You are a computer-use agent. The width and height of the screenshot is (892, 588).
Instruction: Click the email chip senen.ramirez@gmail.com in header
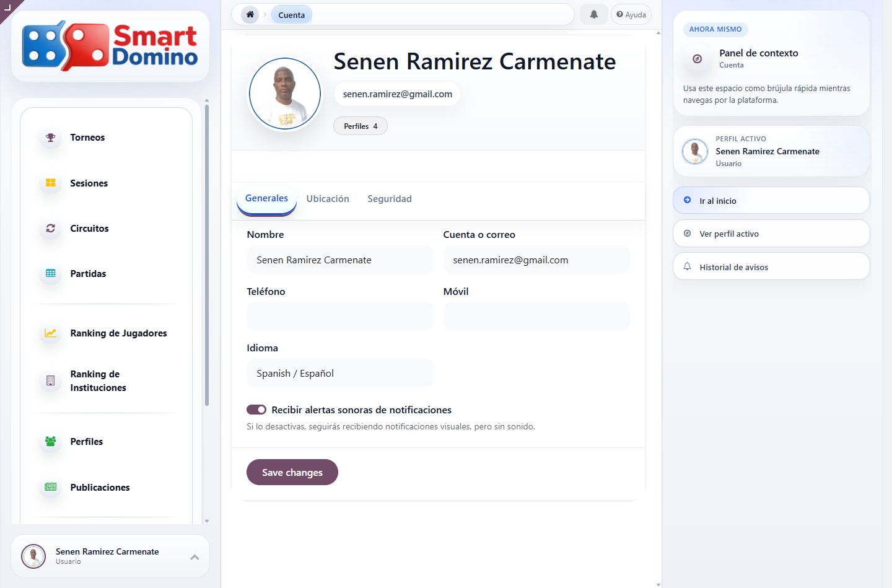tap(397, 94)
